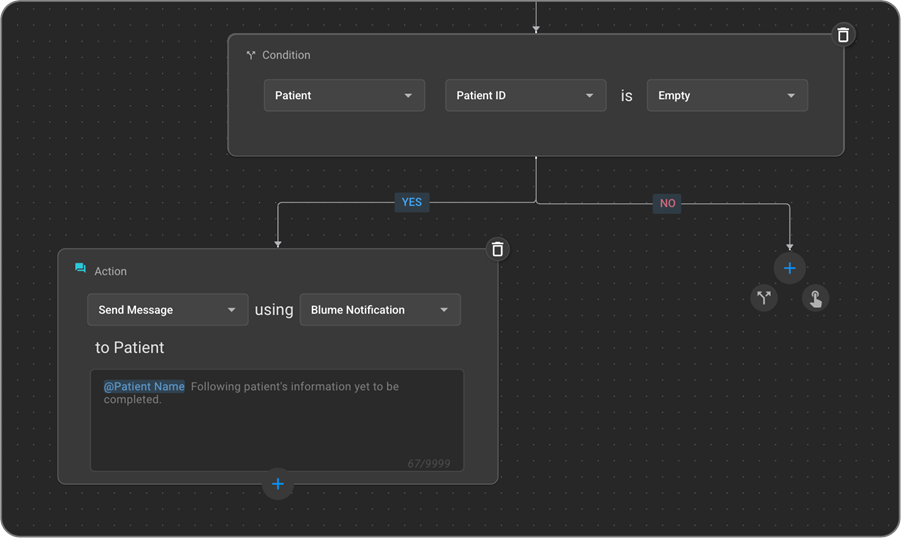Add a step on the NO branch

click(789, 268)
